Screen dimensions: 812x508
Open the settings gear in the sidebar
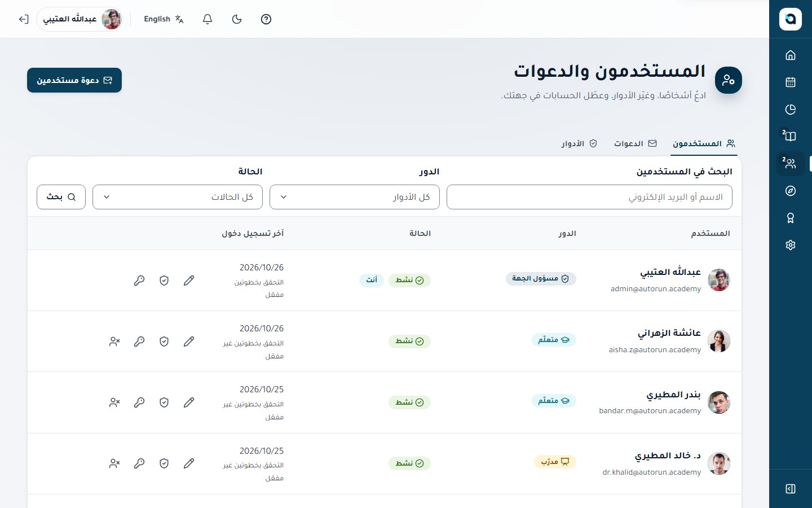[x=791, y=245]
